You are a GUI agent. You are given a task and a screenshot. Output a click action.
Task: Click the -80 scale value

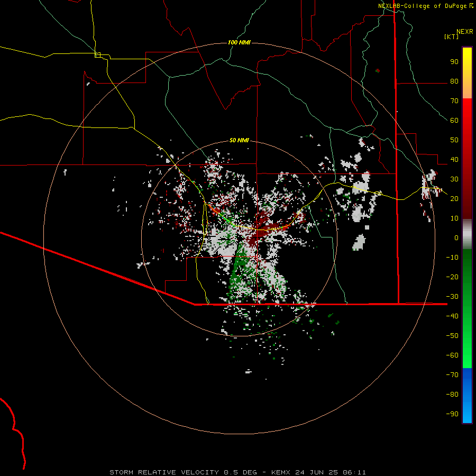(452, 395)
